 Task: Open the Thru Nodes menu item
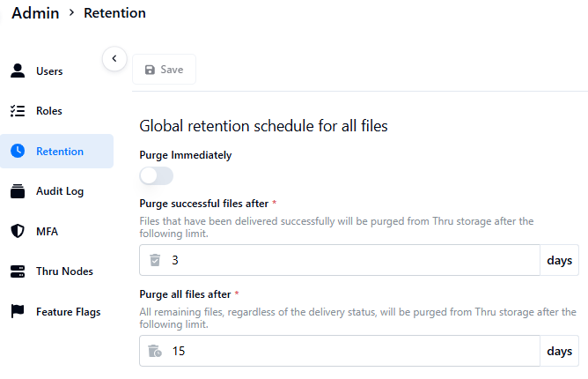click(x=63, y=271)
